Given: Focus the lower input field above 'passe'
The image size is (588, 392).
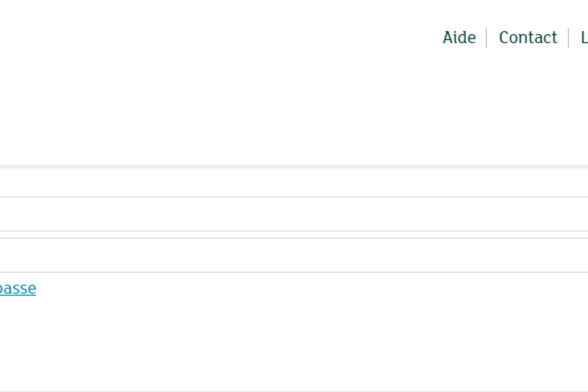Looking at the screenshot, I should (294, 255).
